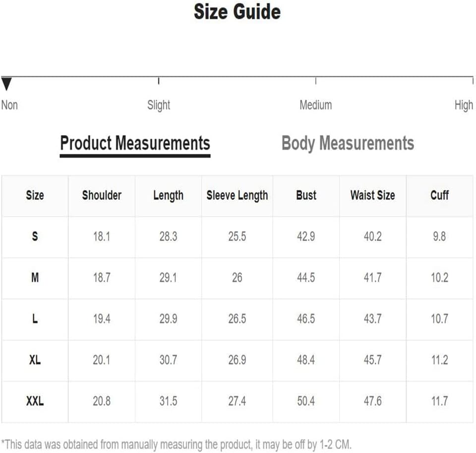Image resolution: width=476 pixels, height=453 pixels.
Task: Click the Slight tick on stretch scale
Action: click(159, 81)
